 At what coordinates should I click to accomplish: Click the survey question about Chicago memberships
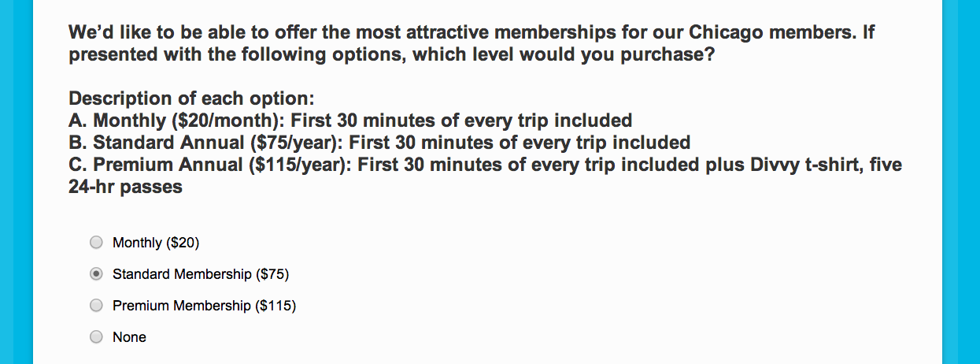click(x=471, y=44)
